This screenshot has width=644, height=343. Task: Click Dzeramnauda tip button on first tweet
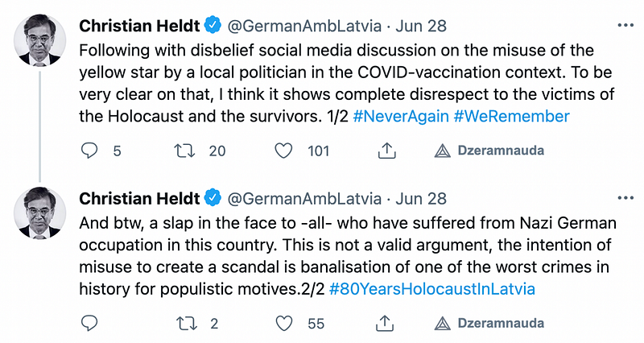pos(489,151)
